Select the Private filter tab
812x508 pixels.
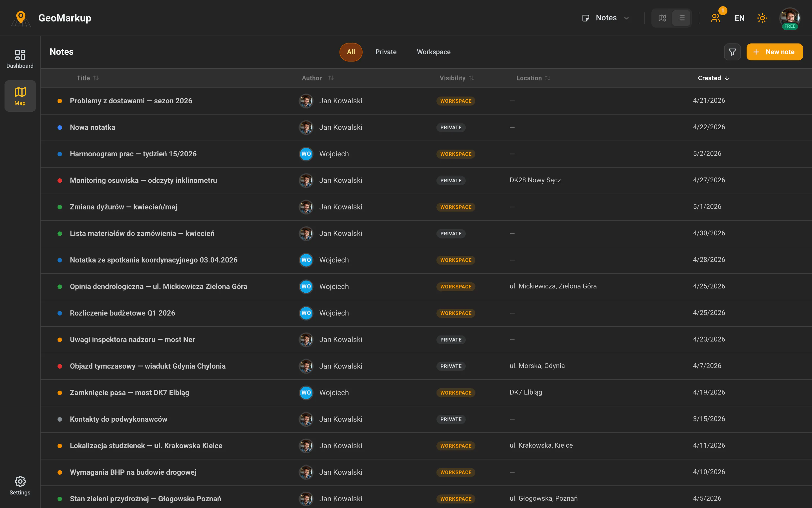(x=386, y=52)
